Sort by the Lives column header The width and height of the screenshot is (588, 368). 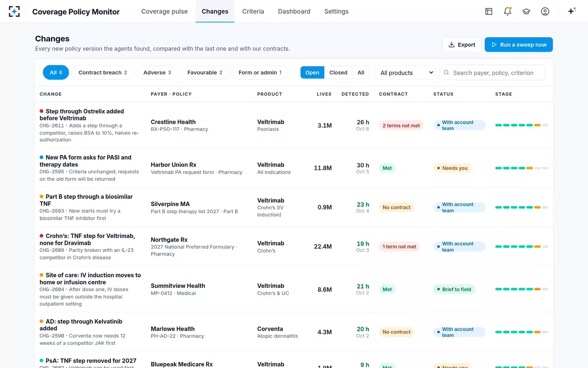point(324,94)
